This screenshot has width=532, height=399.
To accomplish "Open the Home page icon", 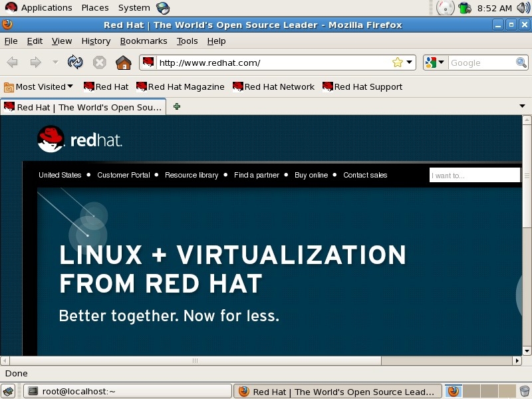I will 124,63.
